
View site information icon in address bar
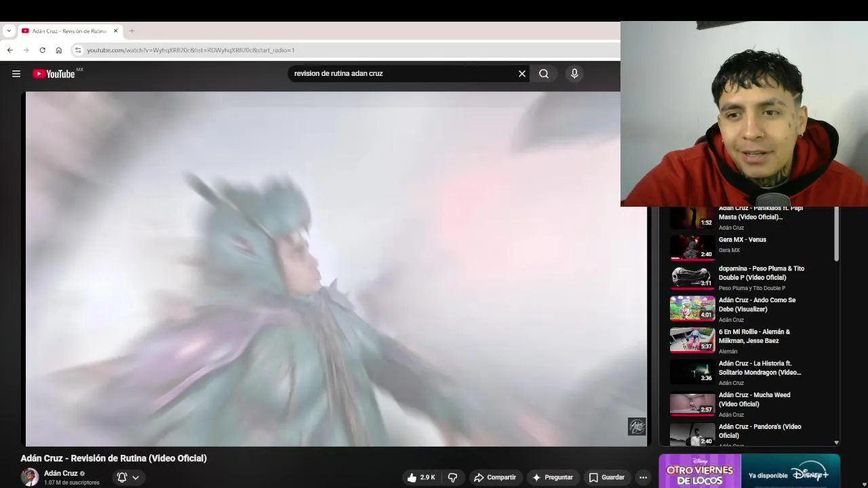(x=78, y=50)
